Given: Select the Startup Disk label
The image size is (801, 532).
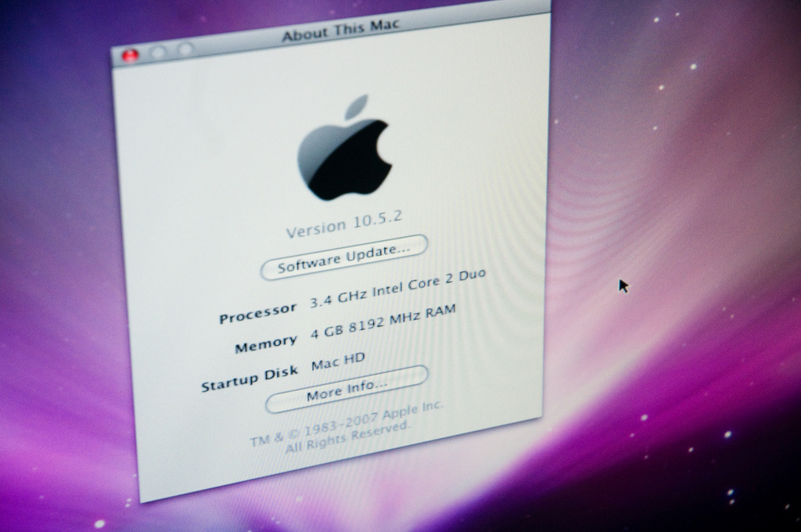Looking at the screenshot, I should pos(250,379).
